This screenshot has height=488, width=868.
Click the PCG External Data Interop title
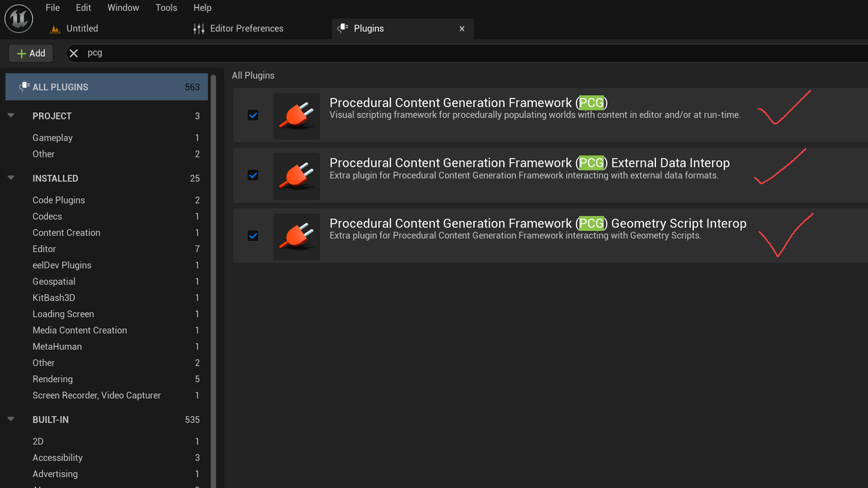pos(530,163)
